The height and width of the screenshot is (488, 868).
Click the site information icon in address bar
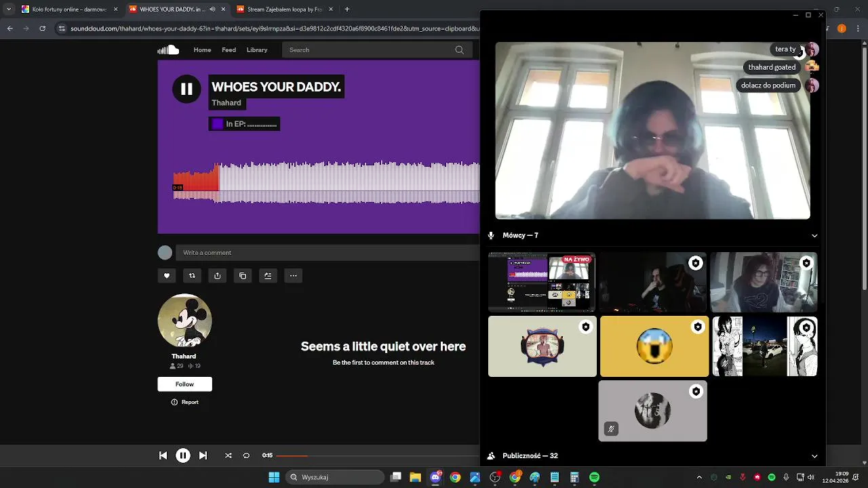(x=62, y=28)
